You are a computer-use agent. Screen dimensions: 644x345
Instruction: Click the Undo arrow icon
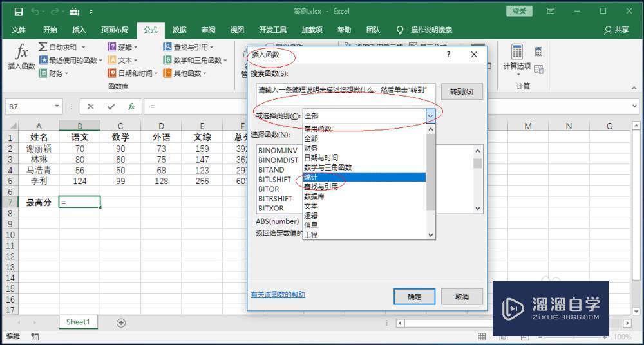(35, 12)
